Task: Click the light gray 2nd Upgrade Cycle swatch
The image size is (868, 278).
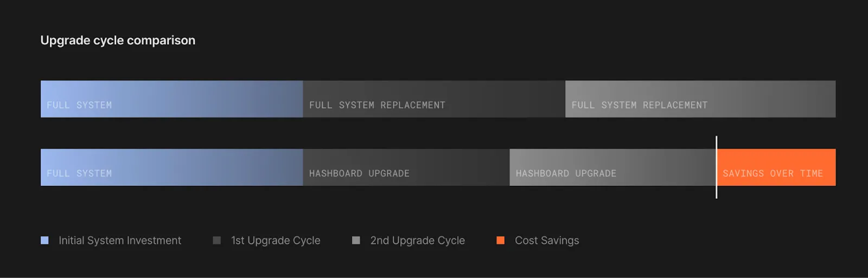Action: (356, 240)
